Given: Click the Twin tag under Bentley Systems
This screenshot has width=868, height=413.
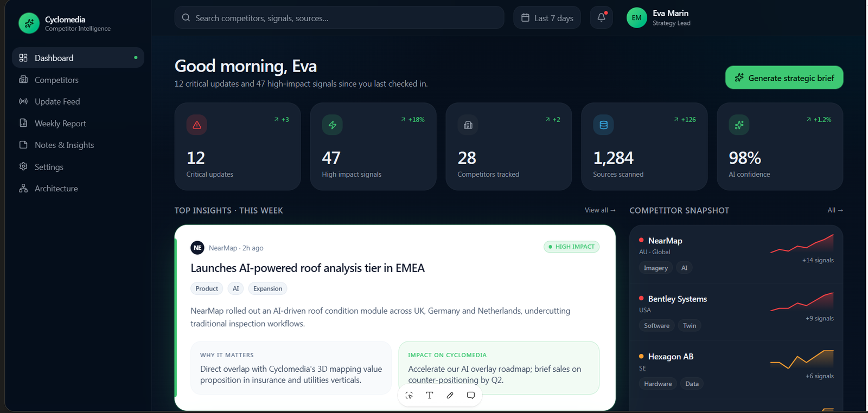Looking at the screenshot, I should (690, 325).
